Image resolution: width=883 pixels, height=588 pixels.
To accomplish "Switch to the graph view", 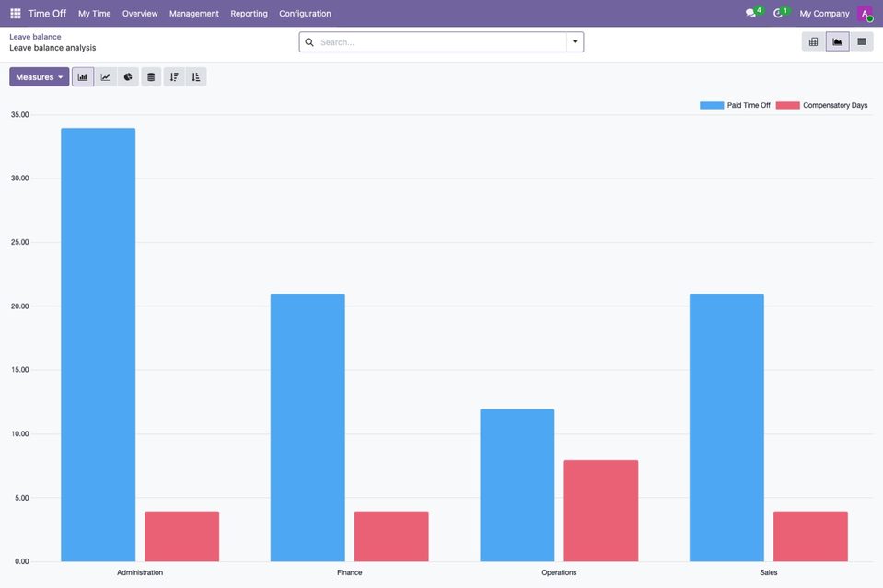I will point(837,41).
